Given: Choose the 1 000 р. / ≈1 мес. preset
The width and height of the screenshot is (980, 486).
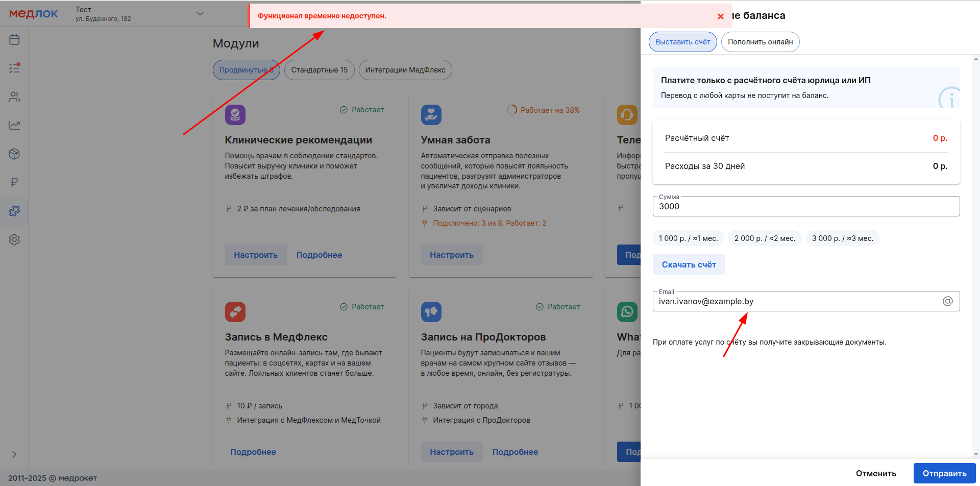Looking at the screenshot, I should [x=689, y=238].
